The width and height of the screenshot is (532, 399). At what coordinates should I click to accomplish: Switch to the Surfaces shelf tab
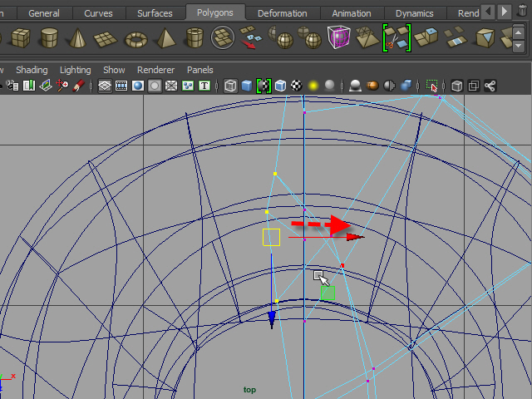point(155,13)
